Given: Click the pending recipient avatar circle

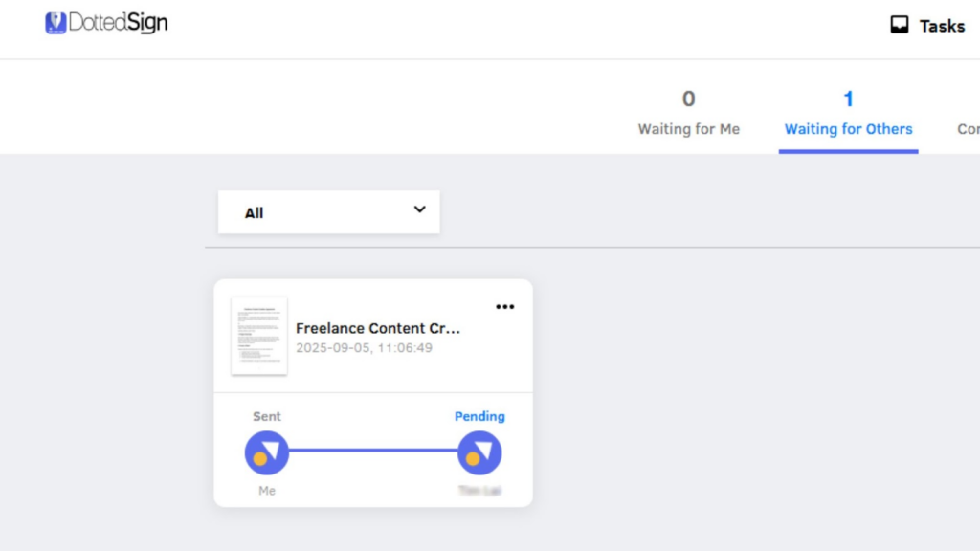Looking at the screenshot, I should click(479, 452).
